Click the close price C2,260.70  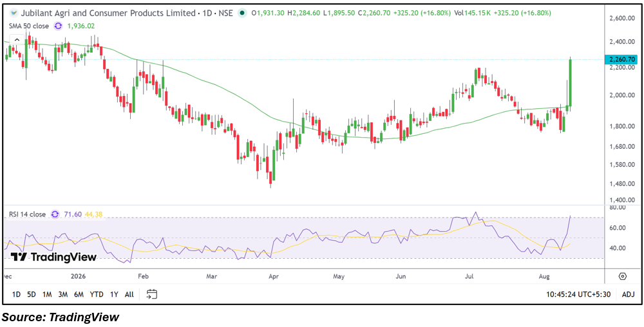point(374,13)
